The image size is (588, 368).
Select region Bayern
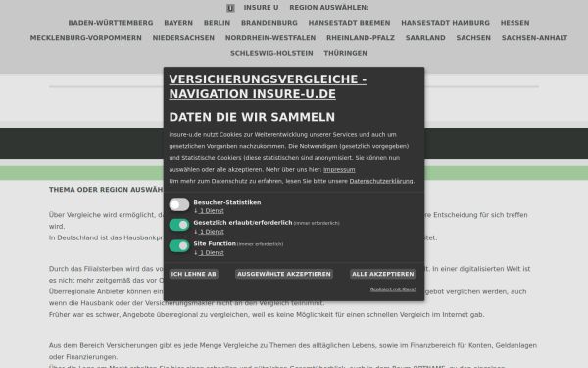coord(178,23)
